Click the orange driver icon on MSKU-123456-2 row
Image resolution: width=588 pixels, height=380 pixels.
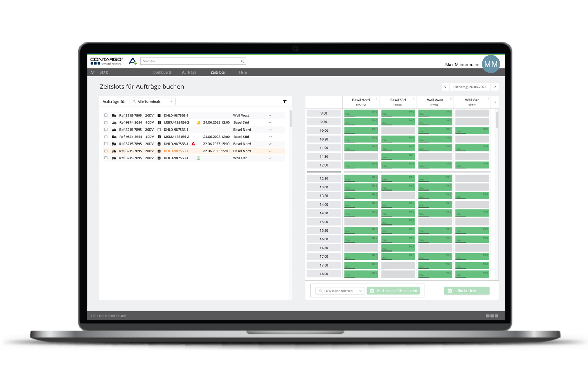(x=198, y=122)
